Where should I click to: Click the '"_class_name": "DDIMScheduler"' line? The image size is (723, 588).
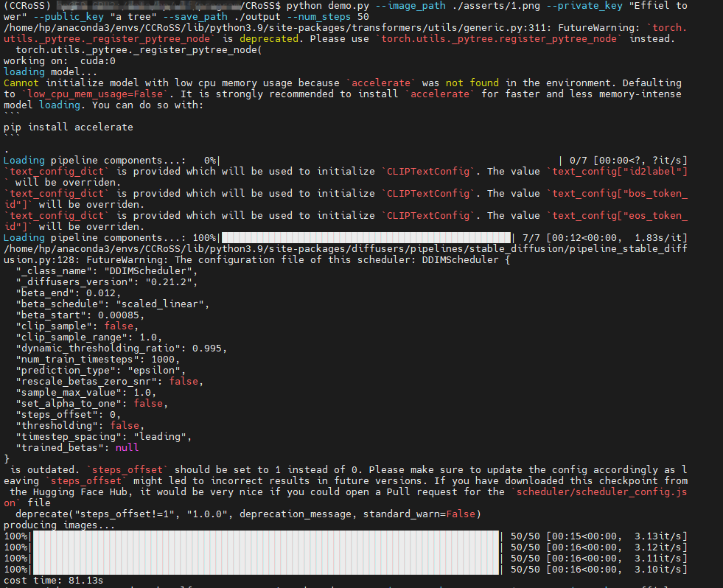click(x=107, y=271)
